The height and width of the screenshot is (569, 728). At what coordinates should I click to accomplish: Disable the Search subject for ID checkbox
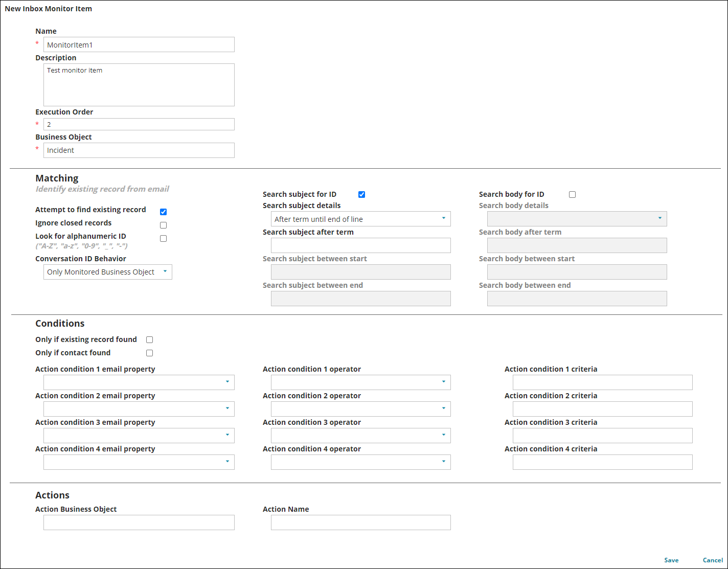361,194
